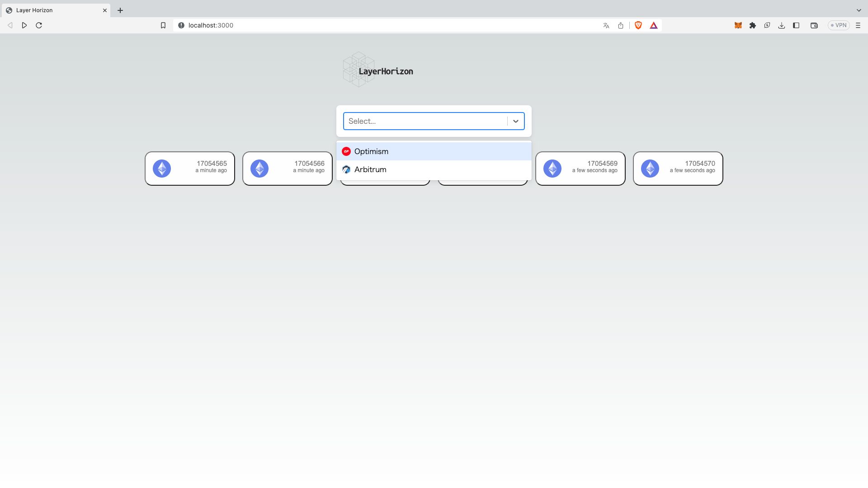Open Brave Shields lion icon

[638, 25]
